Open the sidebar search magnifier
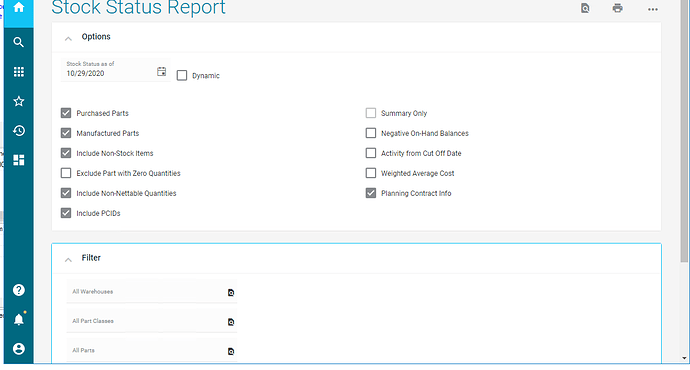690x370 pixels. (18, 42)
